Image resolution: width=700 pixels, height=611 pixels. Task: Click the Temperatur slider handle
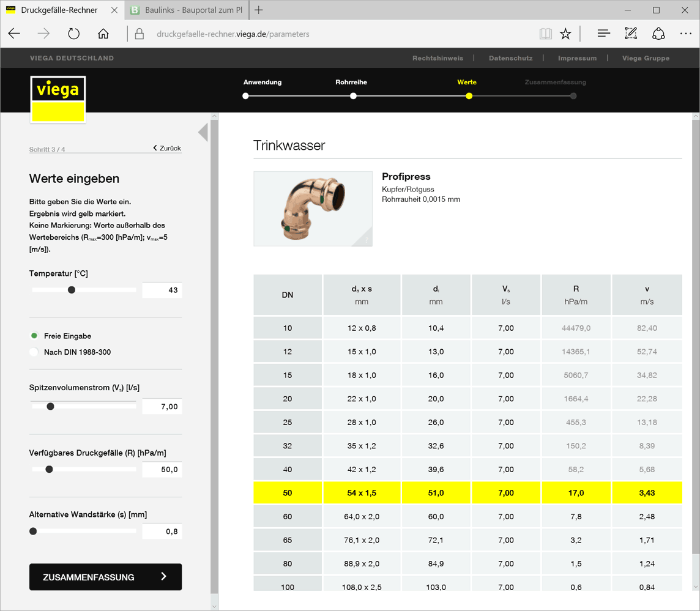click(72, 290)
